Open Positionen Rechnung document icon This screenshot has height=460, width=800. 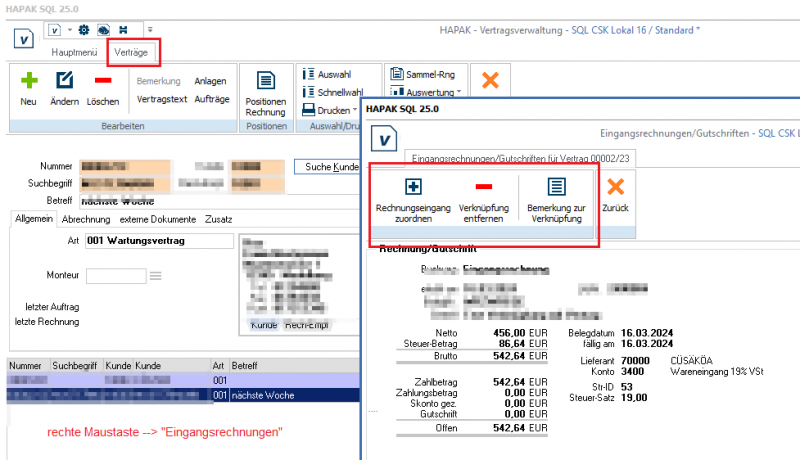[x=265, y=82]
